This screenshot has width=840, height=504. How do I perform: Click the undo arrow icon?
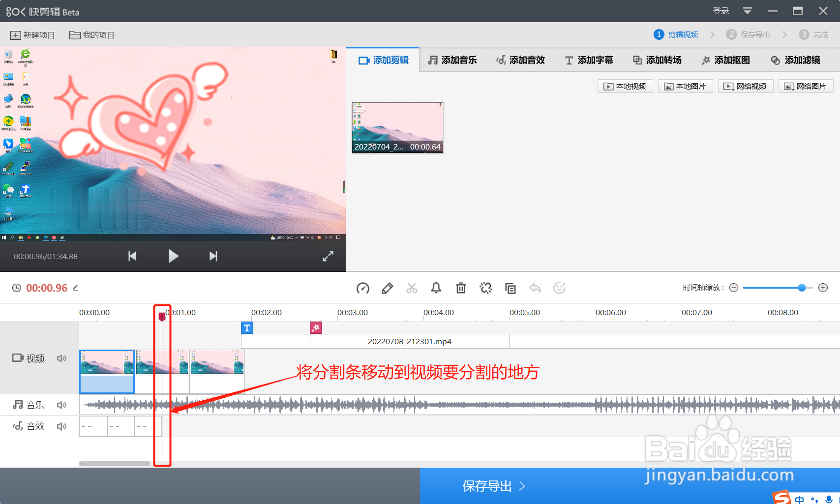[535, 288]
